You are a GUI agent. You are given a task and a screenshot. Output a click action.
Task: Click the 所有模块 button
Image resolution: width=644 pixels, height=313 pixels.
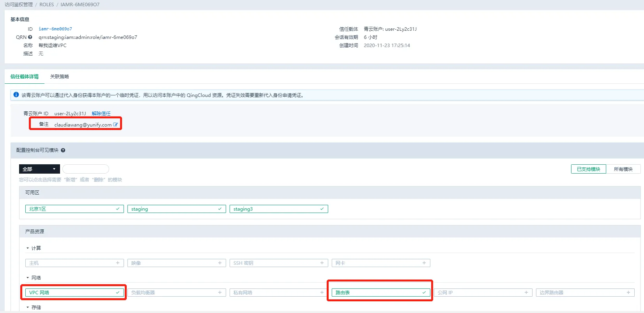[x=623, y=169]
